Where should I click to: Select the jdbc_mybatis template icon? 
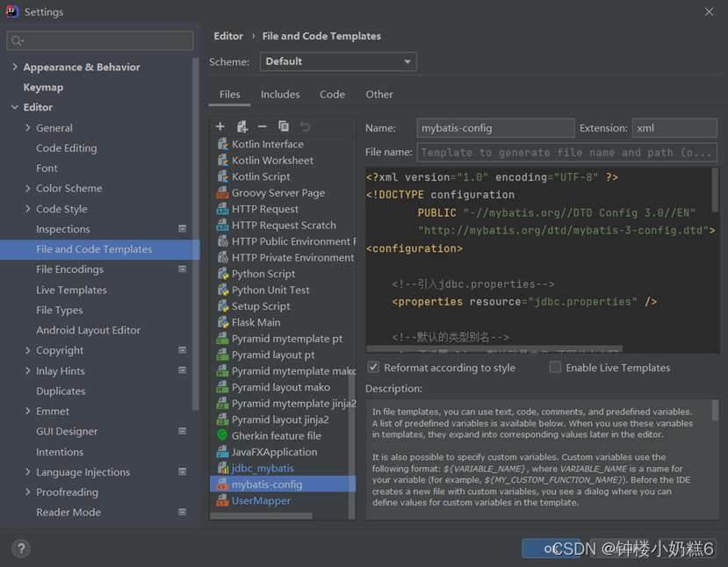(x=223, y=468)
